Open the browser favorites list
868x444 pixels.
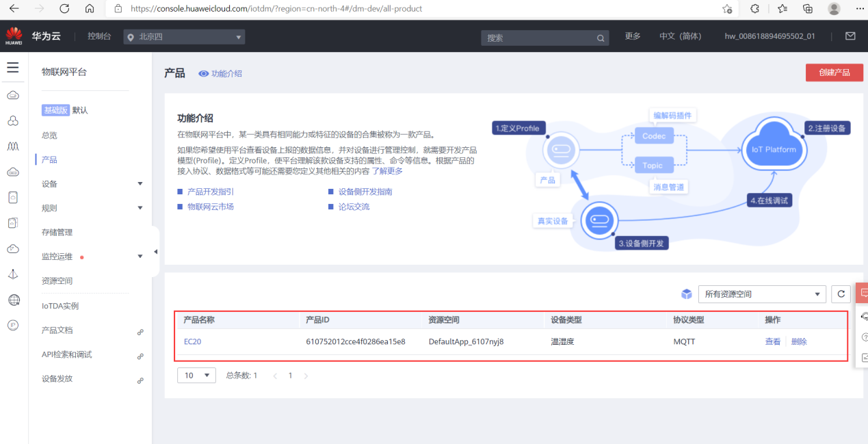click(782, 9)
